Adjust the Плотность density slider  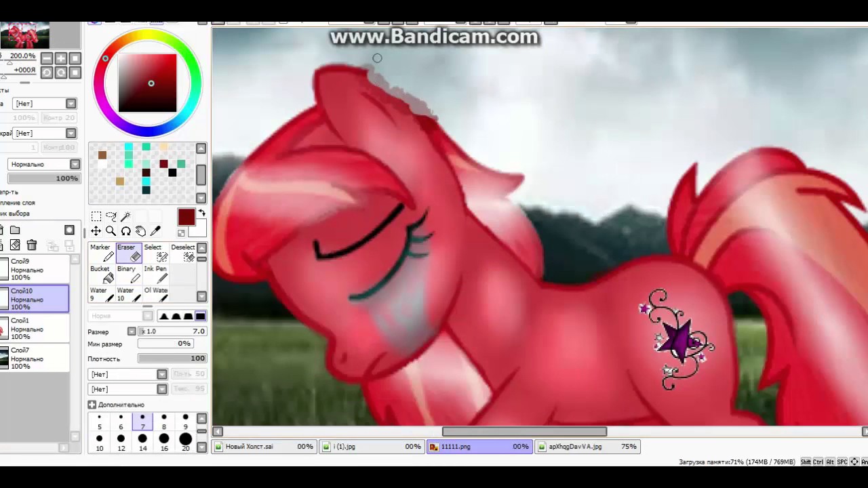[x=172, y=359]
